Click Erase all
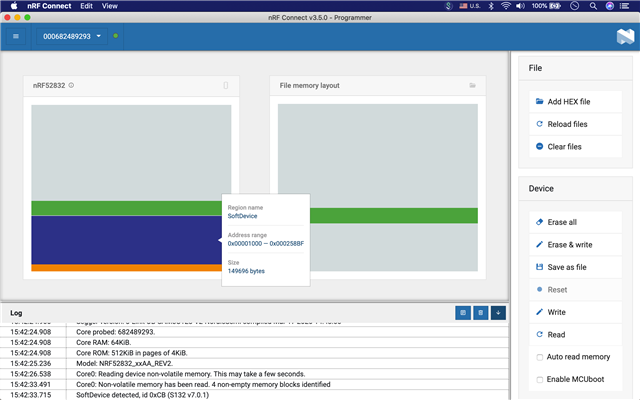 coord(575,222)
